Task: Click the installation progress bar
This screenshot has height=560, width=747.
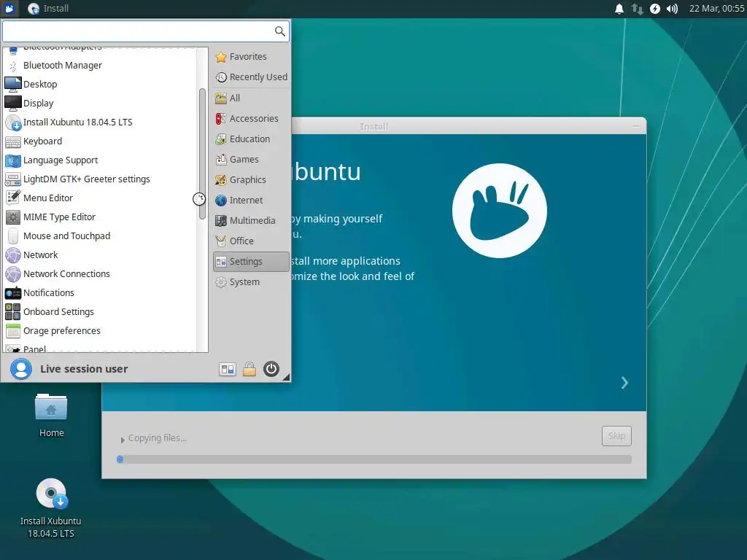Action: click(374, 459)
